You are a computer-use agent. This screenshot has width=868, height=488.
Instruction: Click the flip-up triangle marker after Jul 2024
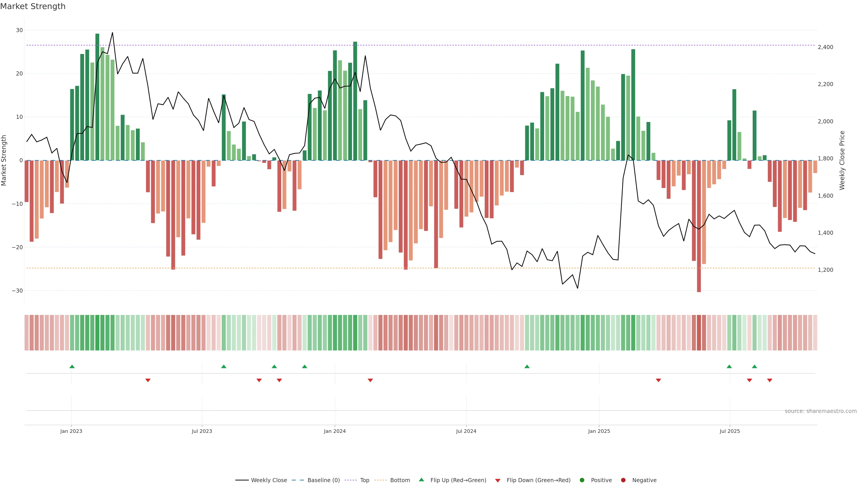pos(527,366)
